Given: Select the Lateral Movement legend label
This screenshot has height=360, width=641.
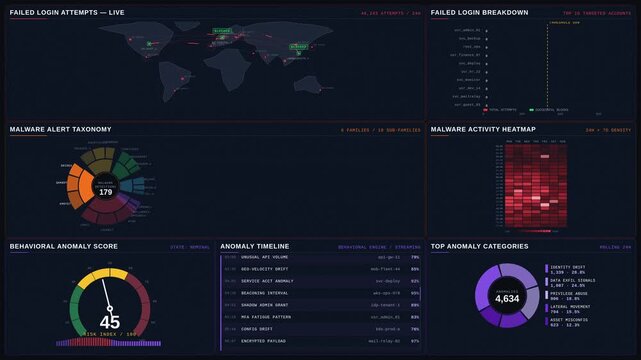Looking at the screenshot, I should pyautogui.click(x=570, y=306).
